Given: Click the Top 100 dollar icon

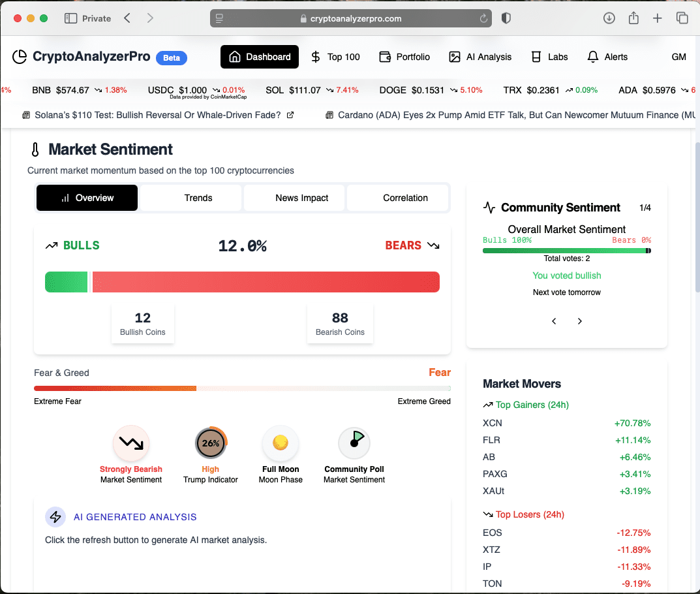Looking at the screenshot, I should [314, 57].
